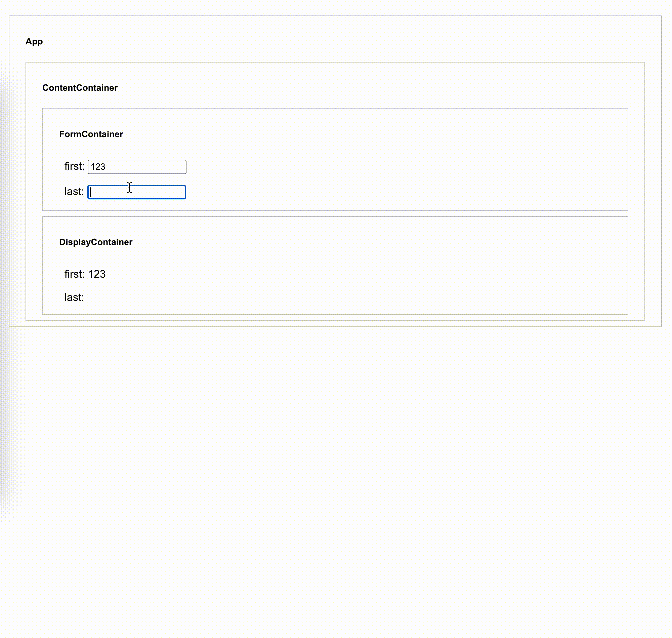The image size is (672, 638).
Task: Click the 123 text inside first input
Action: click(98, 167)
